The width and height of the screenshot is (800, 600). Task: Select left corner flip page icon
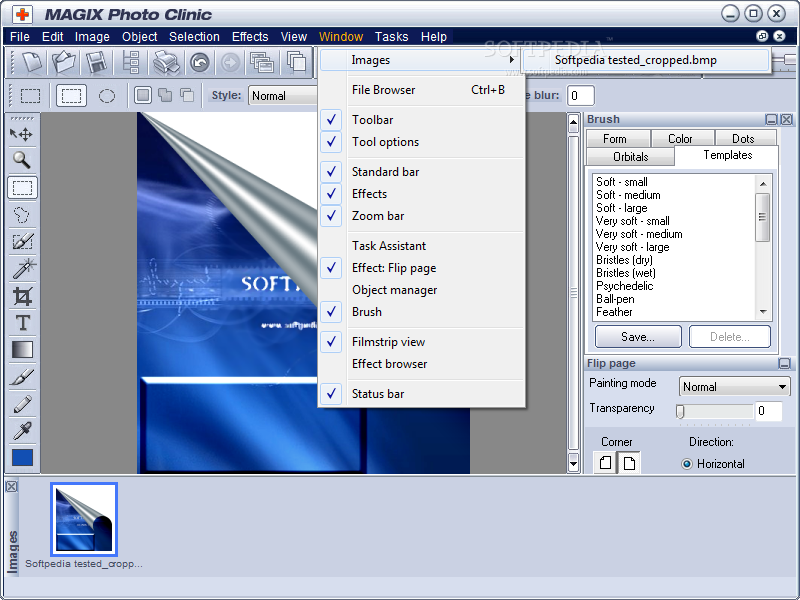(605, 463)
